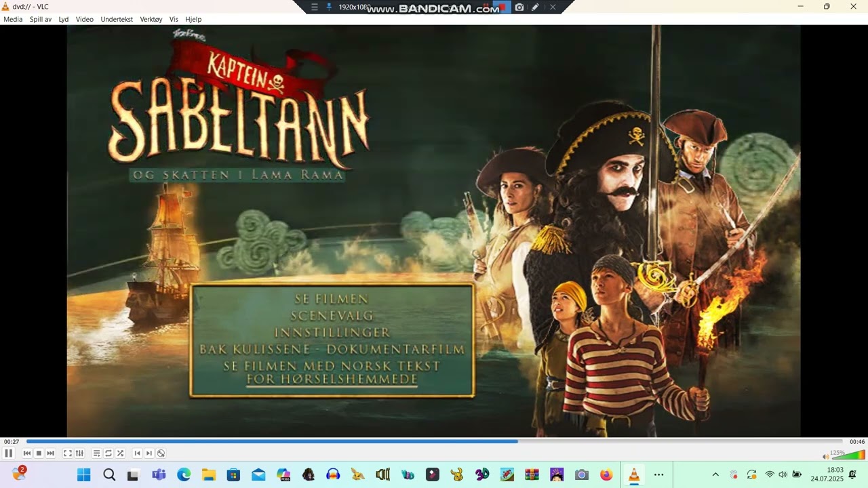Open Microsoft 365 Copilot taskbar icon

coord(283,475)
